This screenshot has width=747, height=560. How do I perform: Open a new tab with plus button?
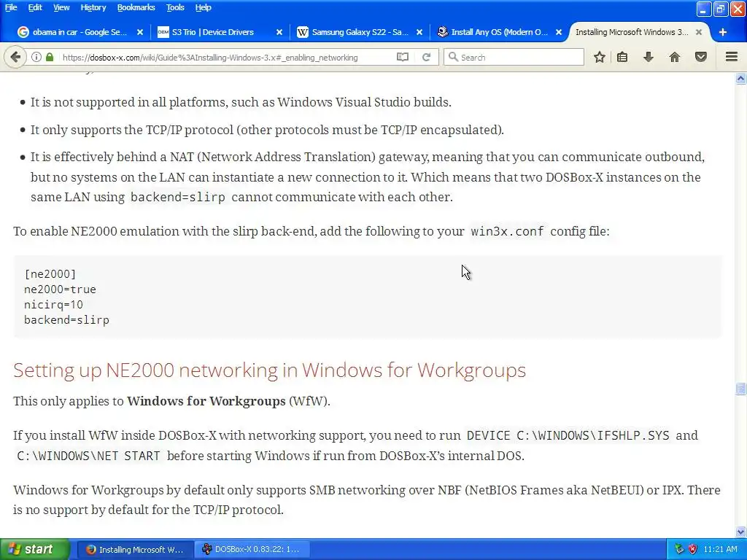(x=723, y=32)
